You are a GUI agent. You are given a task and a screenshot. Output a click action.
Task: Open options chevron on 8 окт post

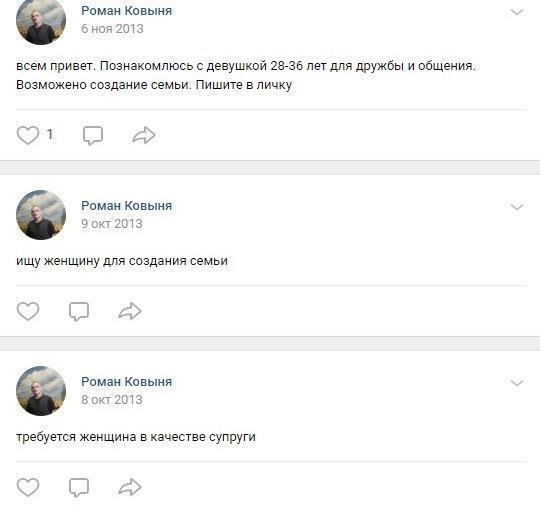(x=517, y=383)
